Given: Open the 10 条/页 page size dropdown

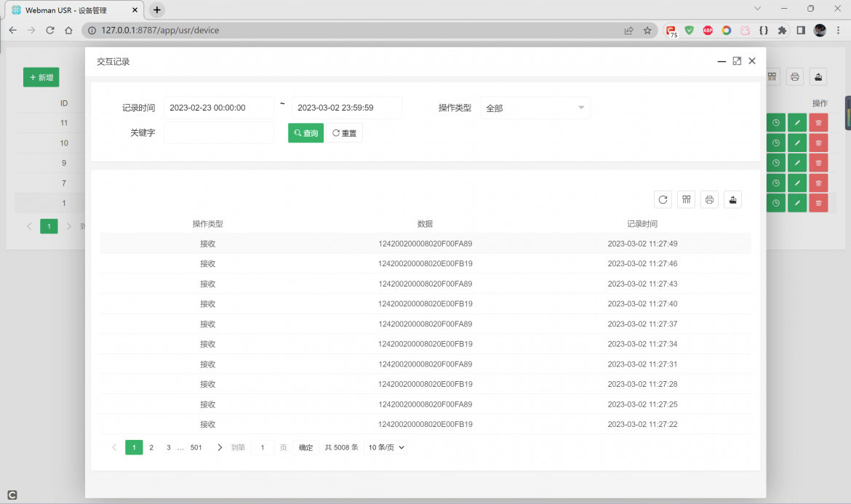Looking at the screenshot, I should 386,447.
